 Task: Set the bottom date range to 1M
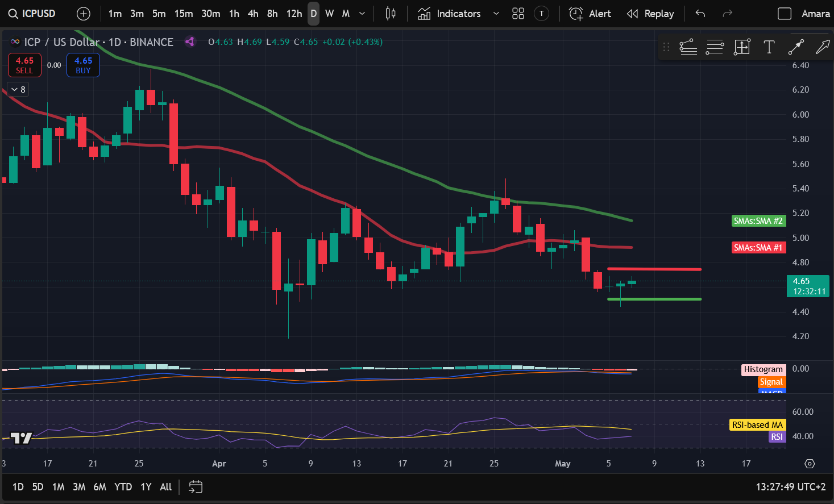click(x=58, y=487)
